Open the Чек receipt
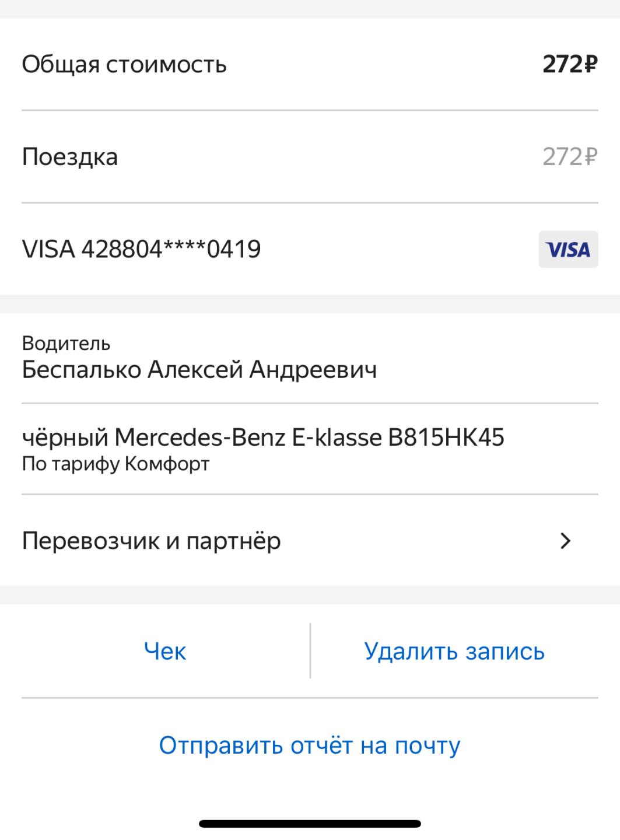Image resolution: width=620 pixels, height=840 pixels. coord(165,651)
